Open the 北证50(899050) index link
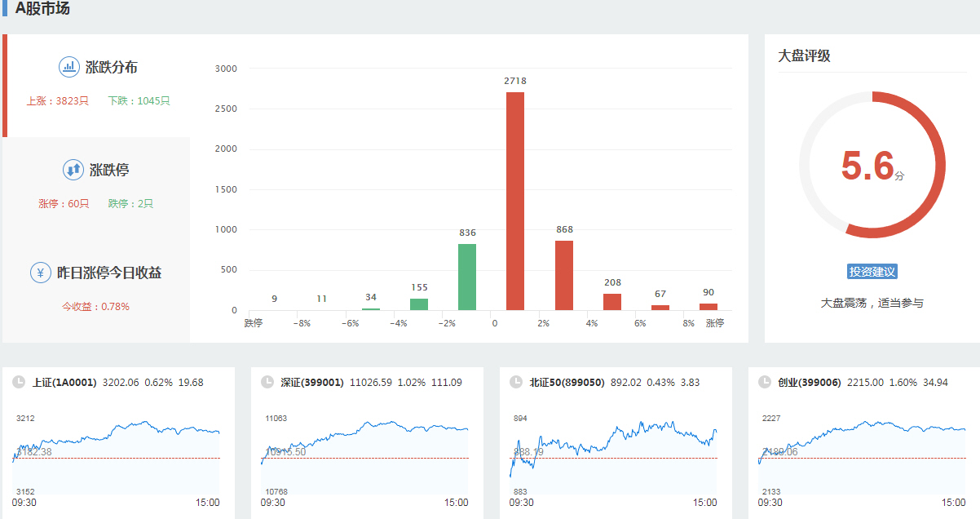This screenshot has width=980, height=519. 567,382
